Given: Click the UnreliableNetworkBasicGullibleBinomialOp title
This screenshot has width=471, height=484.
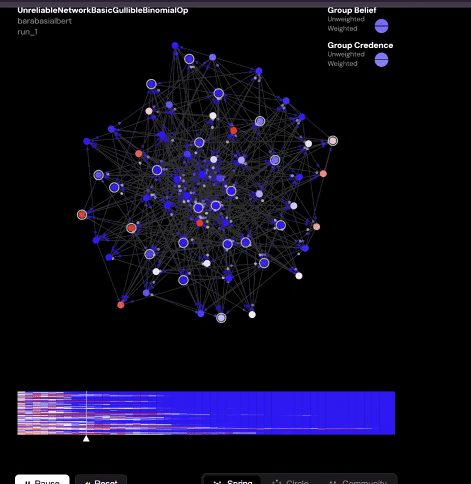Looking at the screenshot, I should [103, 10].
